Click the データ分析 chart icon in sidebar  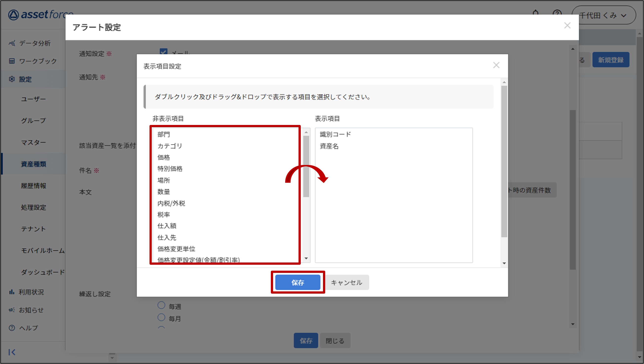click(12, 43)
